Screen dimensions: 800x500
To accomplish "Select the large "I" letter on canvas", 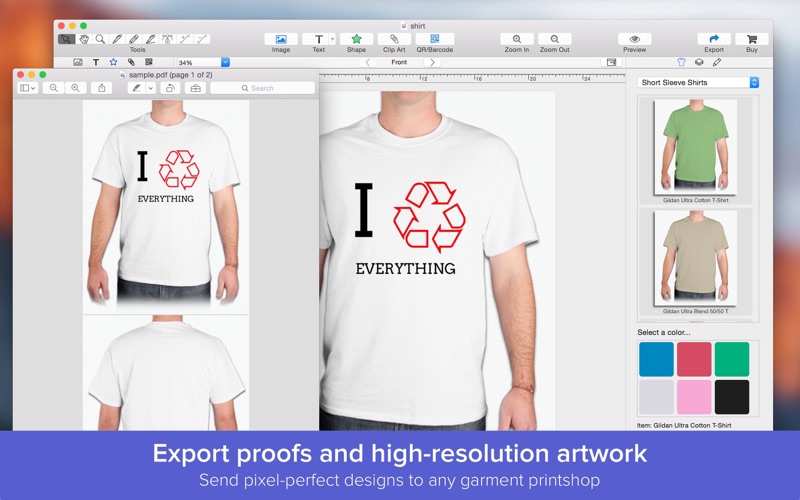I will 364,211.
